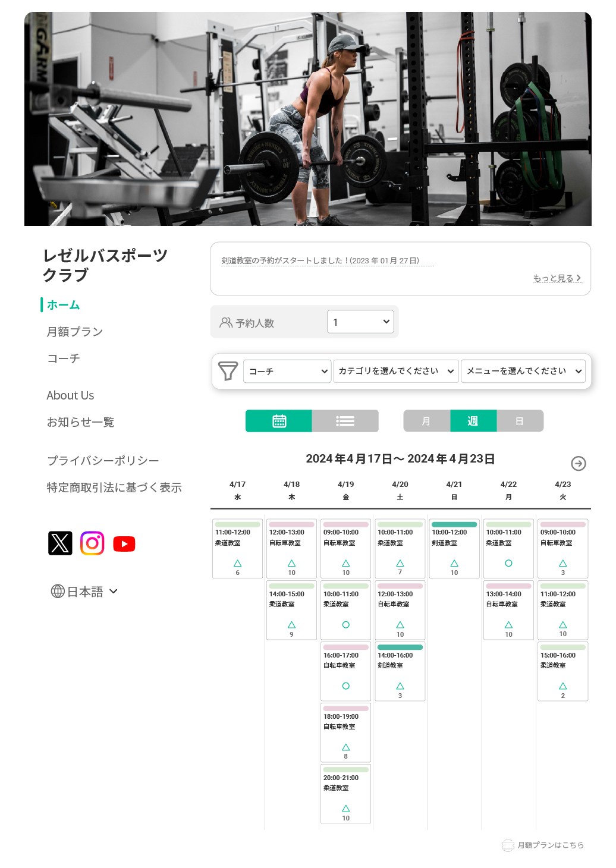Open the Instagram social link
The height and width of the screenshot is (868, 616).
point(92,543)
